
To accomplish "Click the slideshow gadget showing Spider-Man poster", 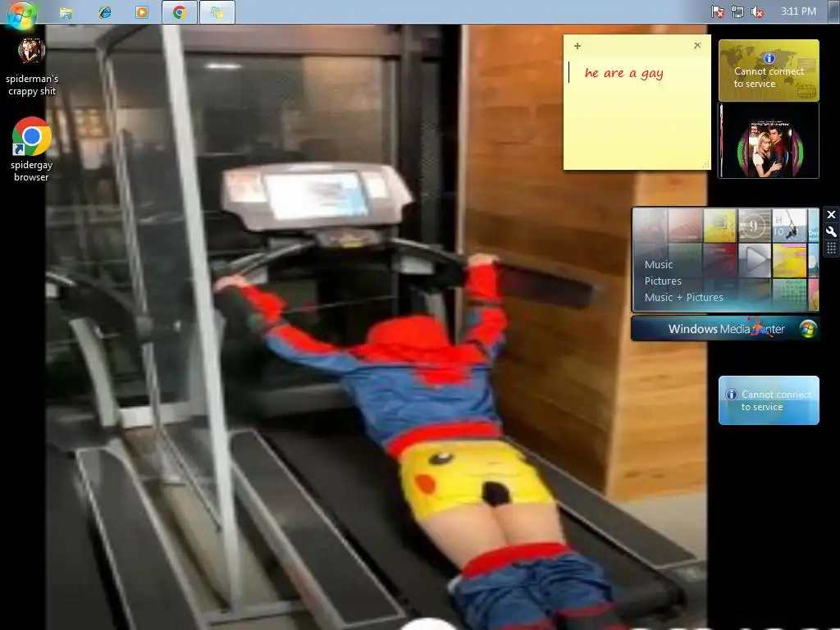I will 769,140.
